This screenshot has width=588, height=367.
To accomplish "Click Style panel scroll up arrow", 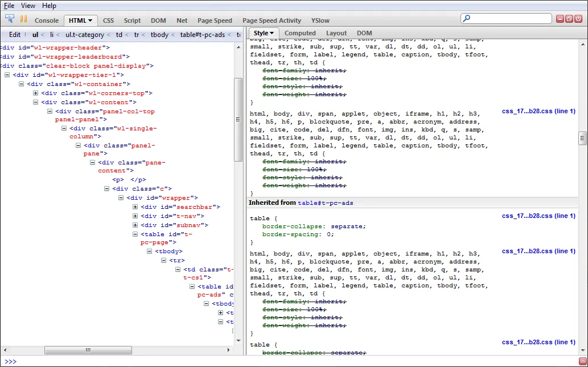I will click(583, 44).
